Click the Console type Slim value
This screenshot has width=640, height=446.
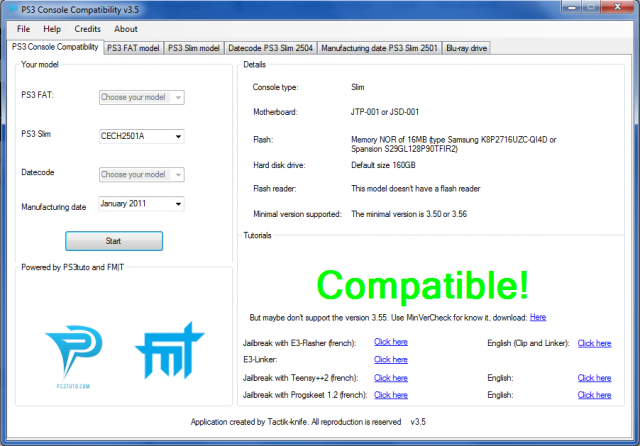(x=358, y=87)
